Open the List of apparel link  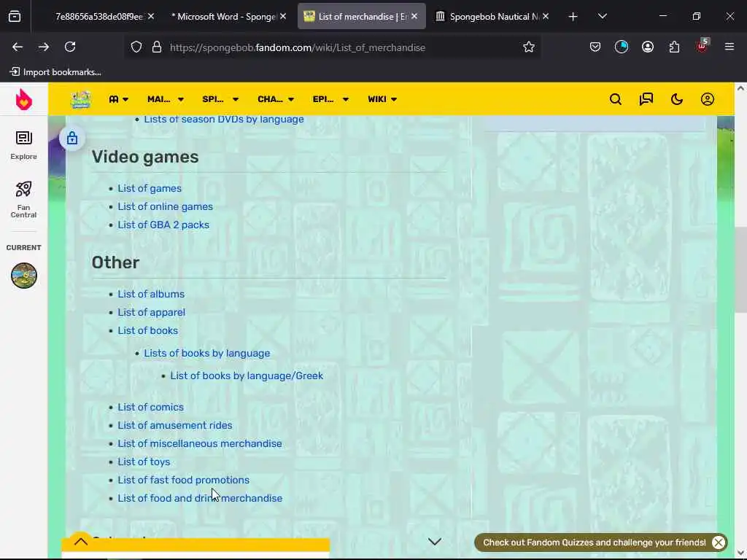pyautogui.click(x=151, y=312)
